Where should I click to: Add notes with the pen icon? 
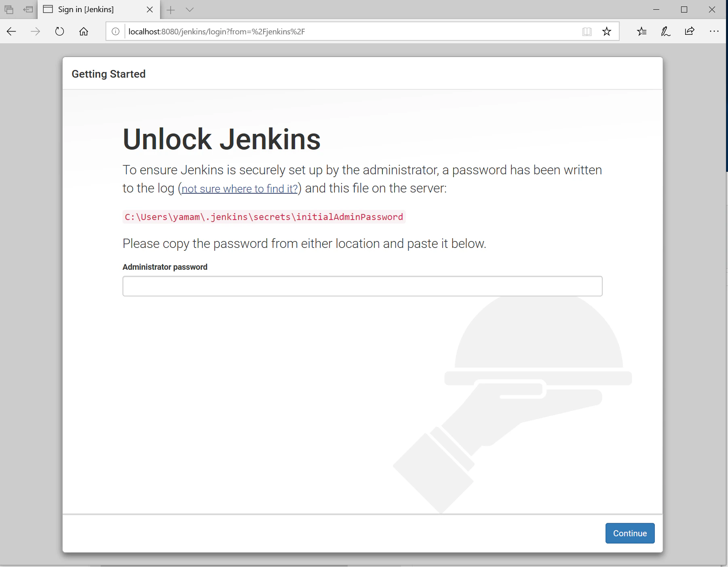[x=666, y=32]
